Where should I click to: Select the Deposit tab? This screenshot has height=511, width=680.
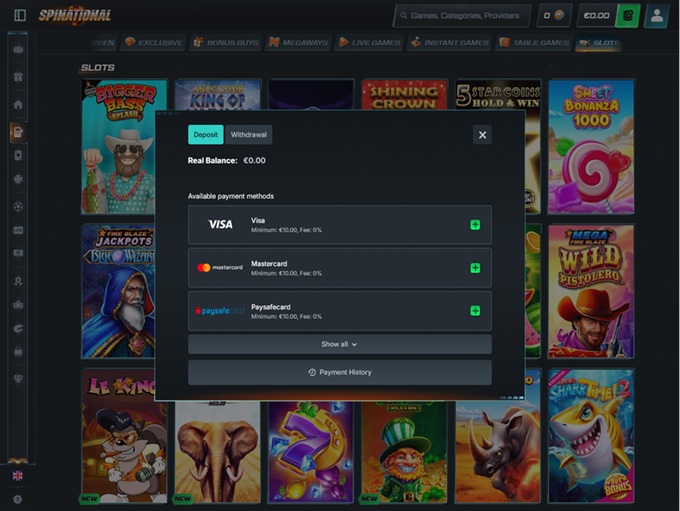pos(205,135)
